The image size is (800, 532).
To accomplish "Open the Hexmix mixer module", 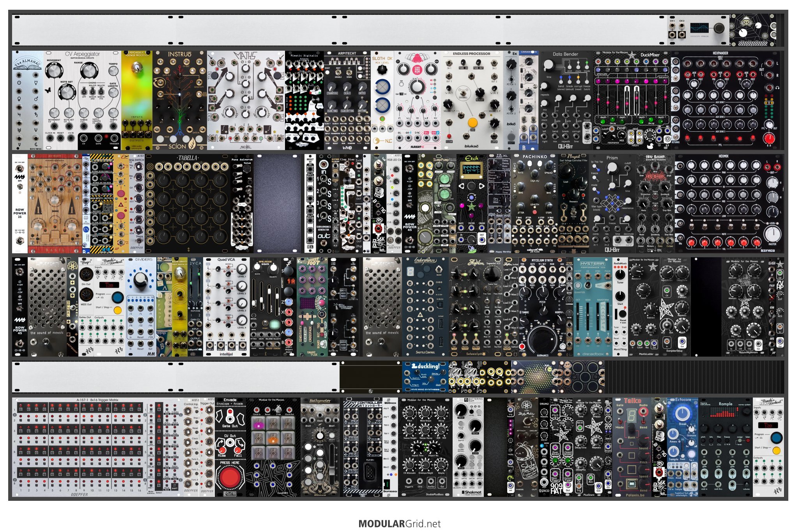I will (729, 203).
